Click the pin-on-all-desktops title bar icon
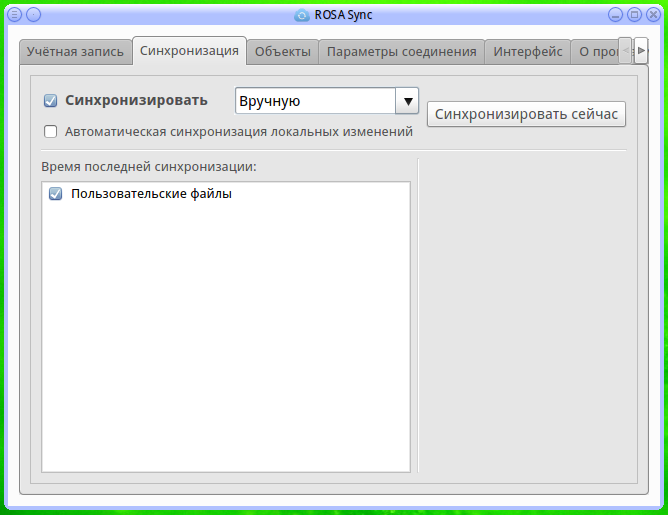 (x=34, y=15)
